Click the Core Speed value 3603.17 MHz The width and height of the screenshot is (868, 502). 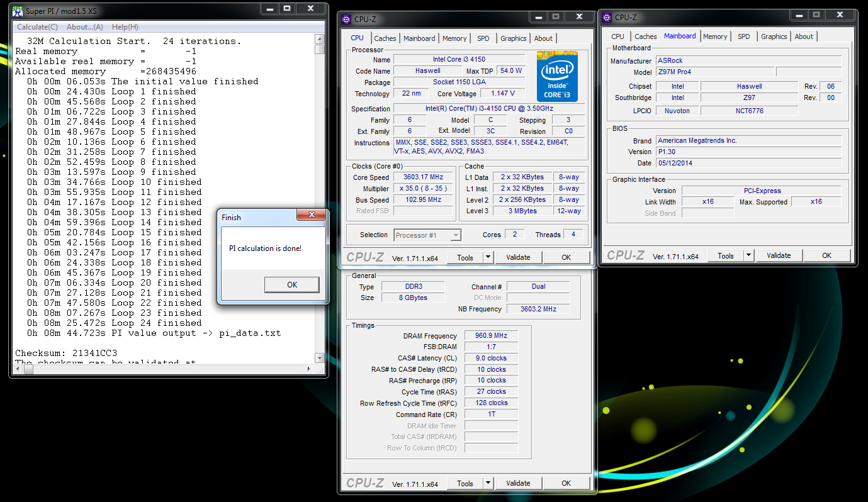pyautogui.click(x=423, y=177)
